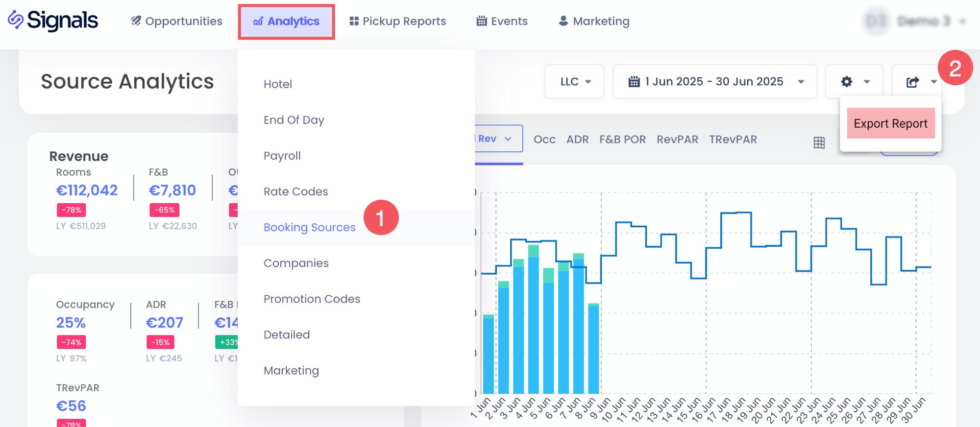
Task: Click the share export arrow icon
Action: [x=912, y=82]
